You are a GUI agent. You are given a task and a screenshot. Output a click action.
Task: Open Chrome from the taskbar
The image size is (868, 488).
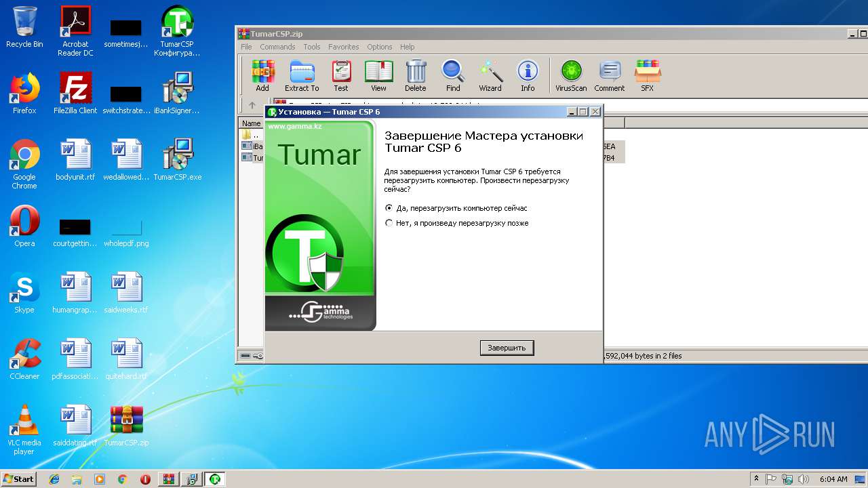click(x=122, y=479)
